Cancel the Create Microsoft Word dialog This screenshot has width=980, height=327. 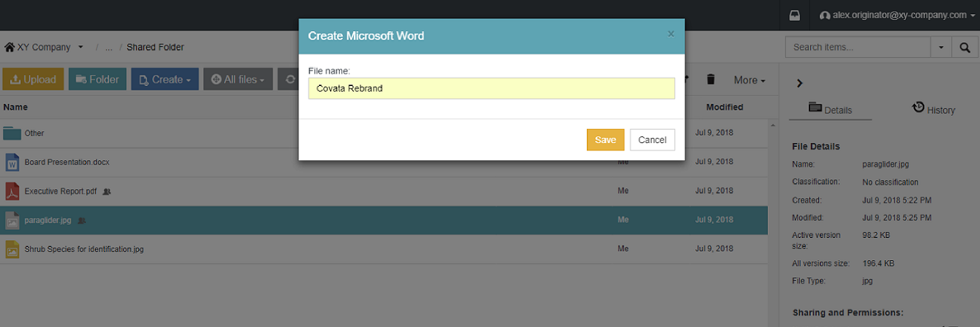(x=652, y=139)
